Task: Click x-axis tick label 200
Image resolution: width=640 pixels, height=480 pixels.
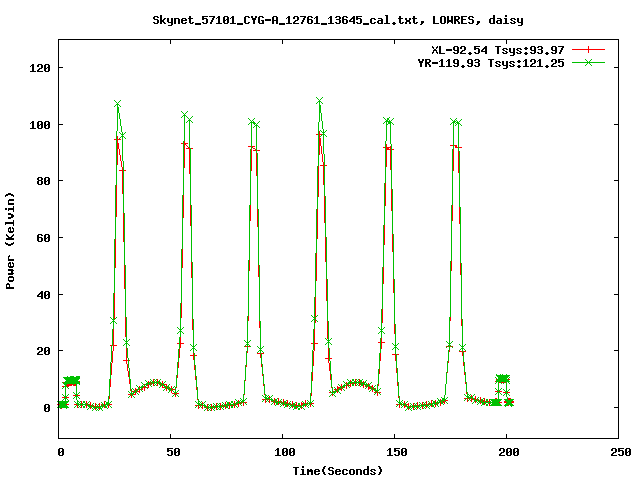Action: 509,452
